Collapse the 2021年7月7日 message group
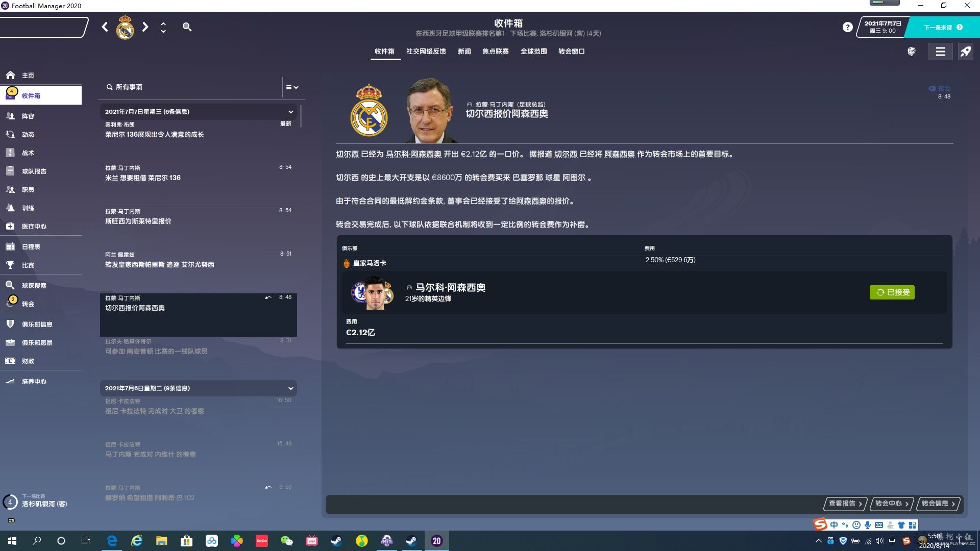 click(290, 112)
